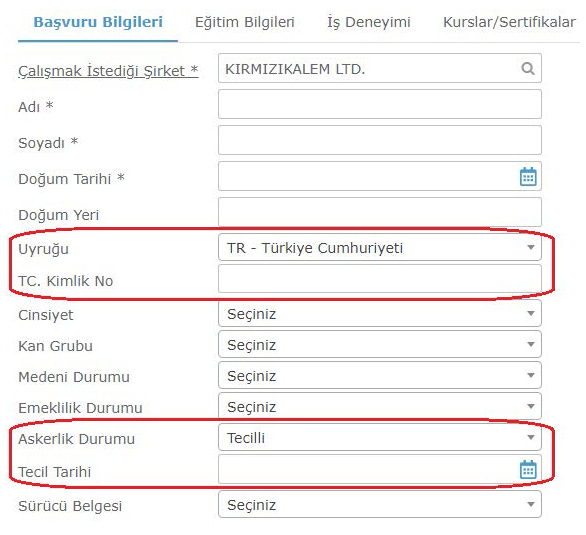Open the Doğum Tarihi calendar picker

click(528, 176)
